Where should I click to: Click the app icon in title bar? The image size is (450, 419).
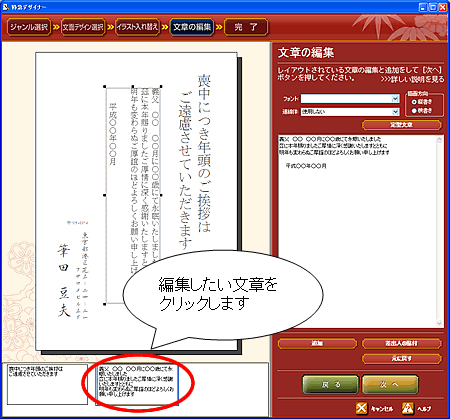pos(6,7)
